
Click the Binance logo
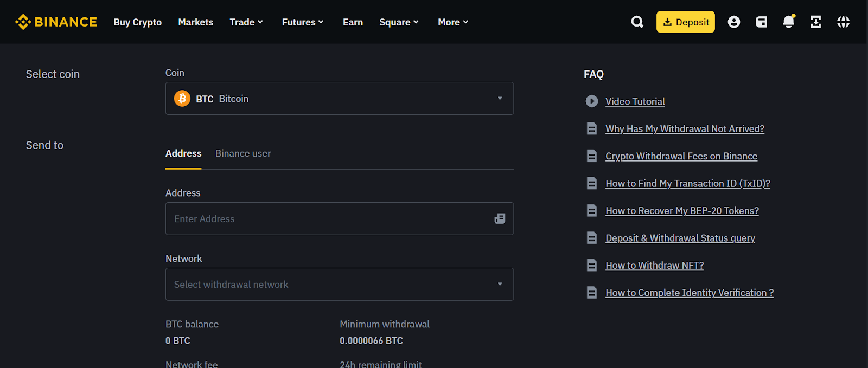(x=56, y=22)
